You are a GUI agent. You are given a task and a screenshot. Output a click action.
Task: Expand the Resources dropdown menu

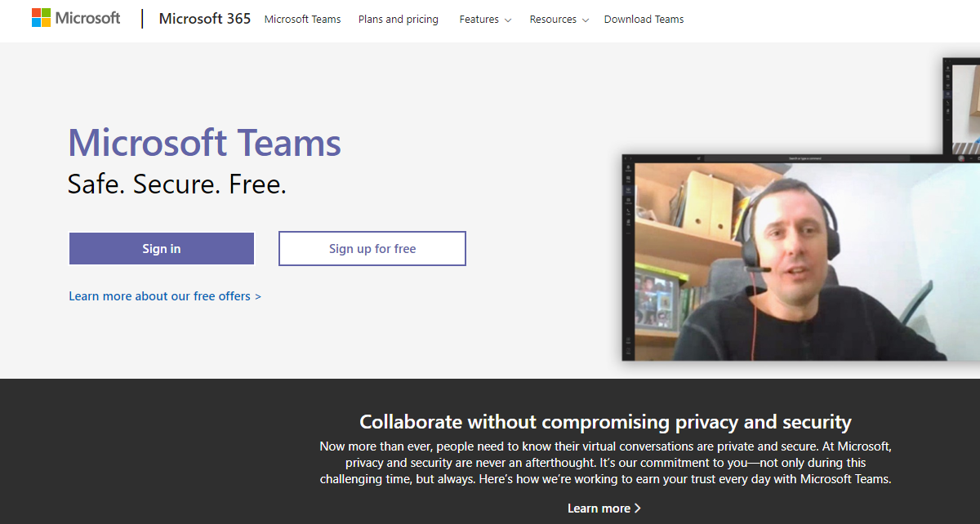tap(559, 19)
